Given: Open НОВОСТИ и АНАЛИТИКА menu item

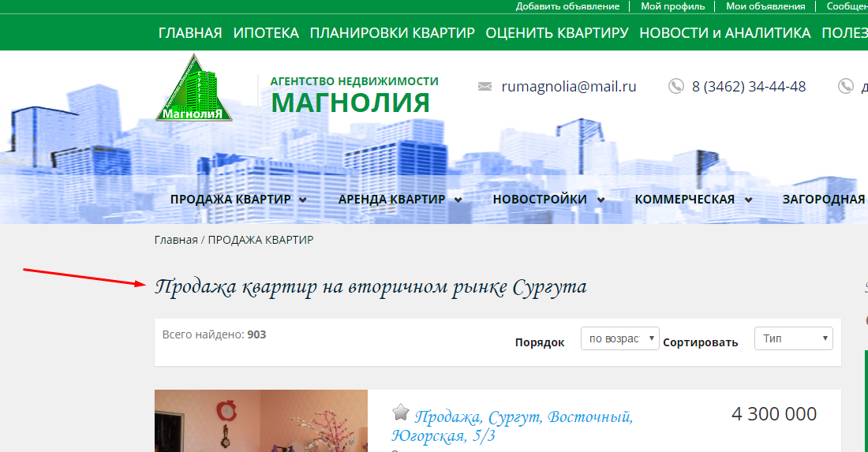Looking at the screenshot, I should point(725,33).
